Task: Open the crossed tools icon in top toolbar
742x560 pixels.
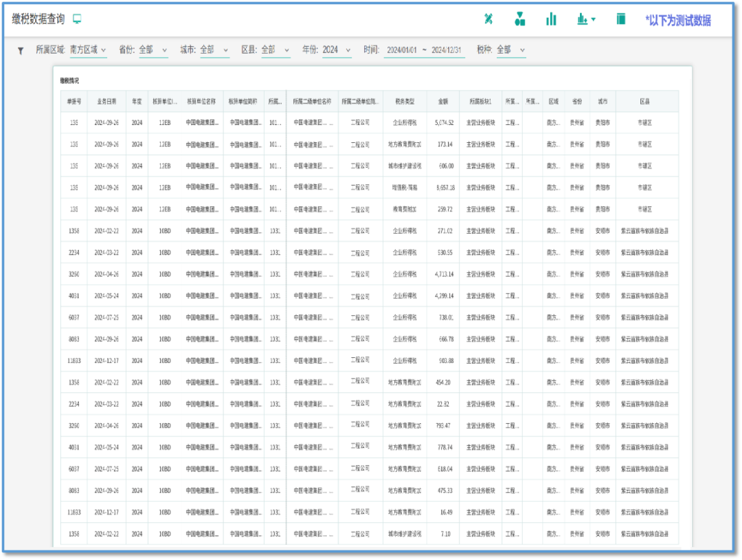Action: [x=488, y=19]
